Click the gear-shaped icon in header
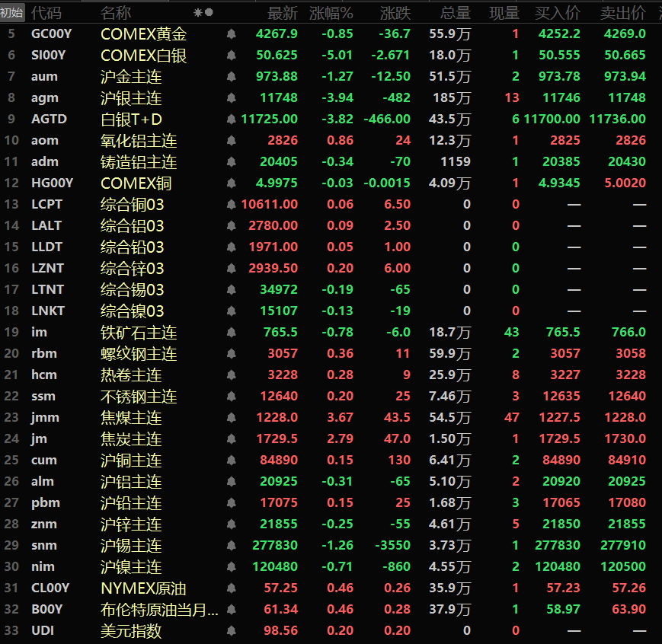The image size is (662, 644). point(198,13)
